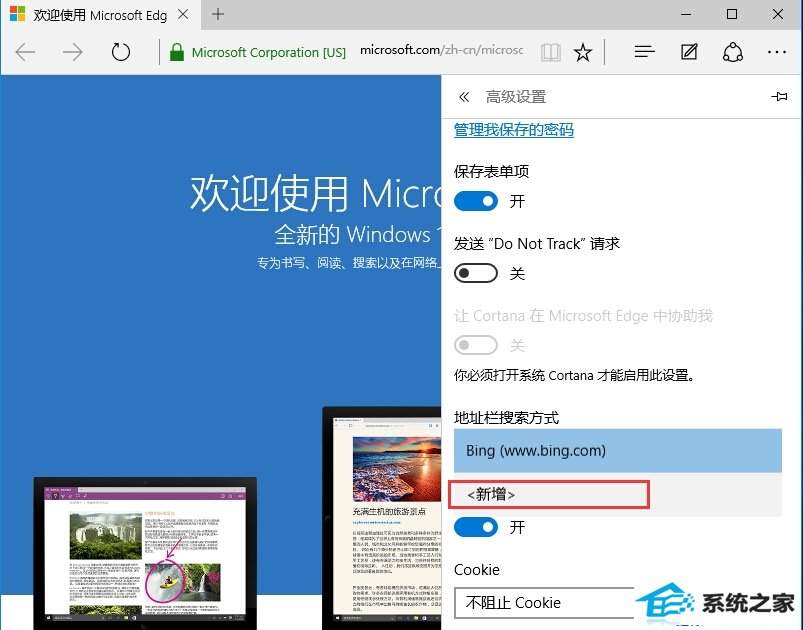Open the 不阻止 Cookie dropdown

click(x=544, y=603)
